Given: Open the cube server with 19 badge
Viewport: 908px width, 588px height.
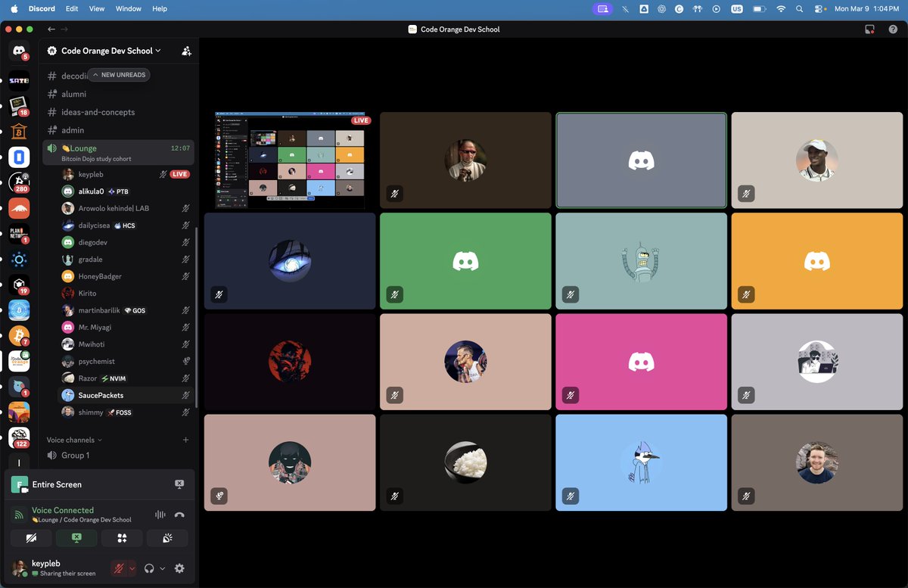Looking at the screenshot, I should click(19, 285).
